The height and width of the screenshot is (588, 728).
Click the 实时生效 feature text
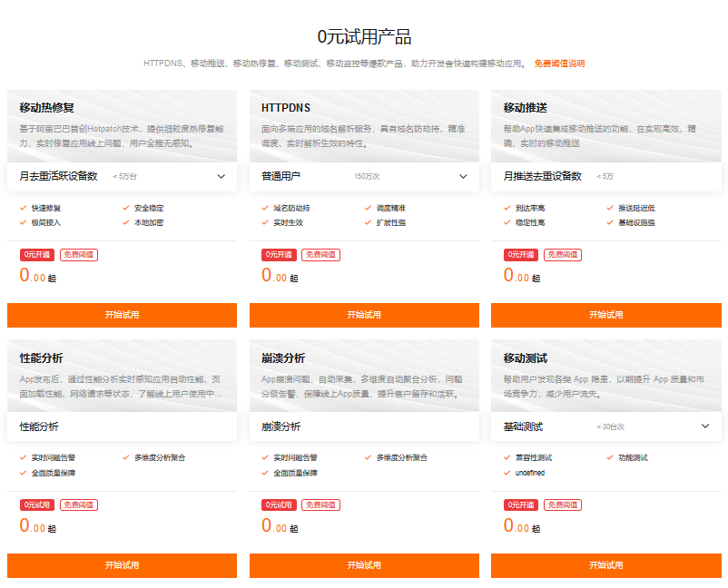pos(288,222)
